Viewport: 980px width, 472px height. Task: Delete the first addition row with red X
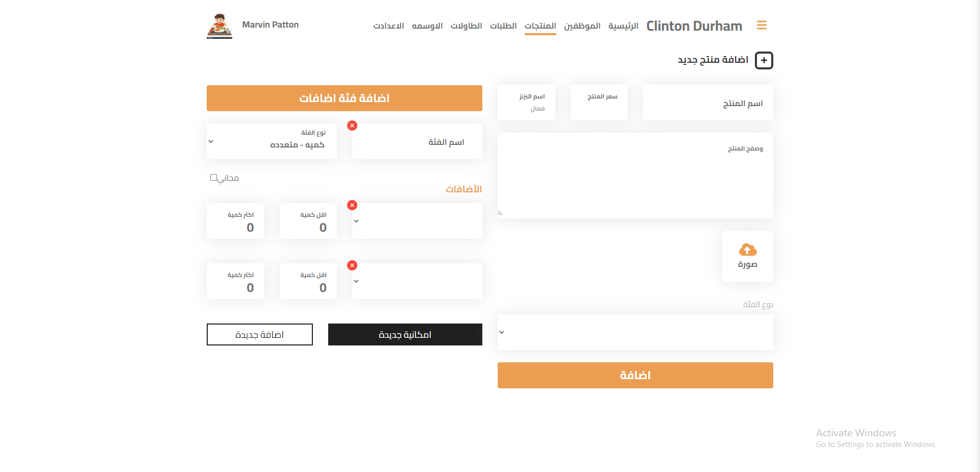point(352,205)
